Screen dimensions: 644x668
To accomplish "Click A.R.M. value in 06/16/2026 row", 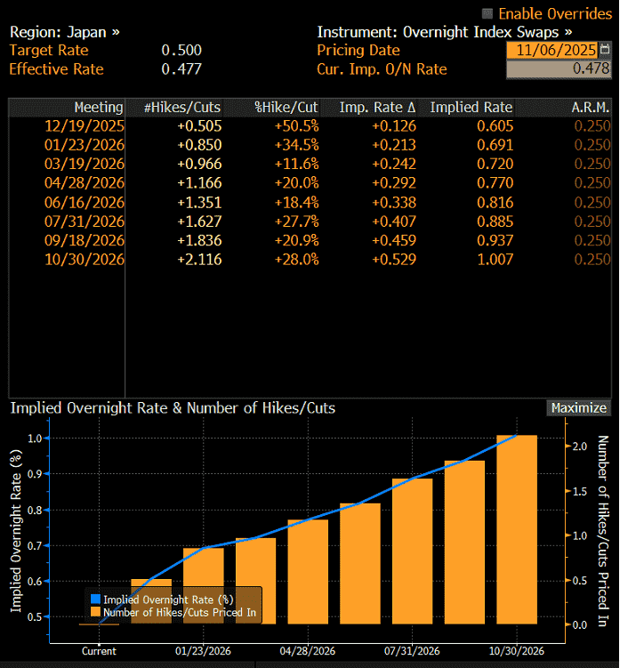I will (x=592, y=202).
